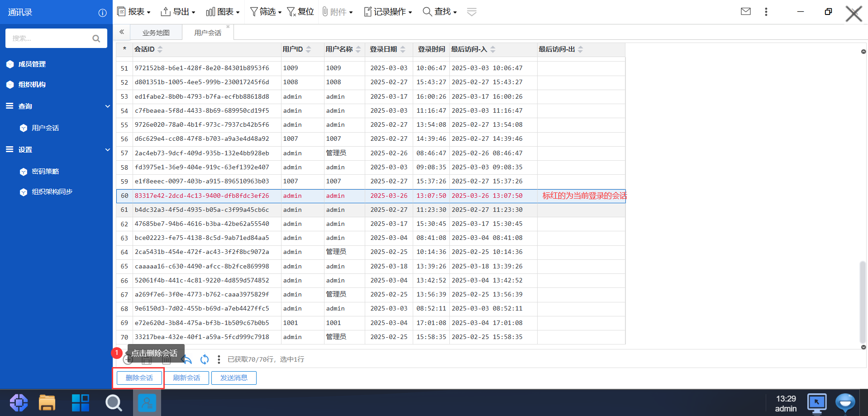Screen dimensions: 868x416
Task: Click the info icon beside 通讯录
Action: pyautogui.click(x=103, y=13)
